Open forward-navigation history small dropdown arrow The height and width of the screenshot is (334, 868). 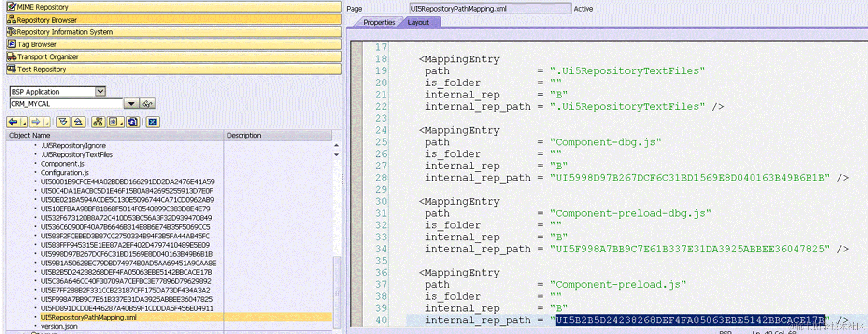47,123
